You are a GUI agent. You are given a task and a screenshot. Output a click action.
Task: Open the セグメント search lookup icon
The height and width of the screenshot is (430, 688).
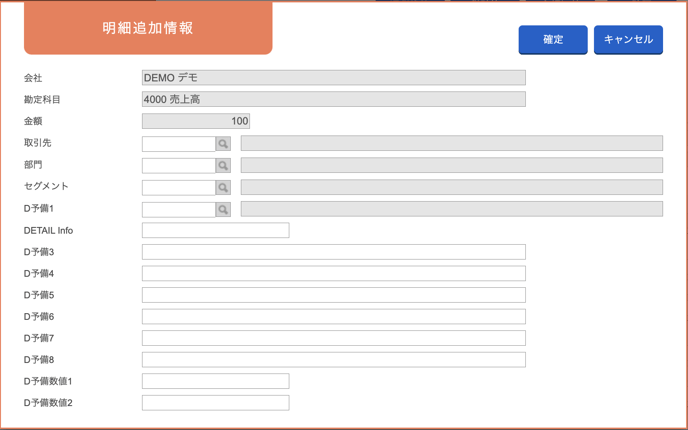tap(223, 187)
